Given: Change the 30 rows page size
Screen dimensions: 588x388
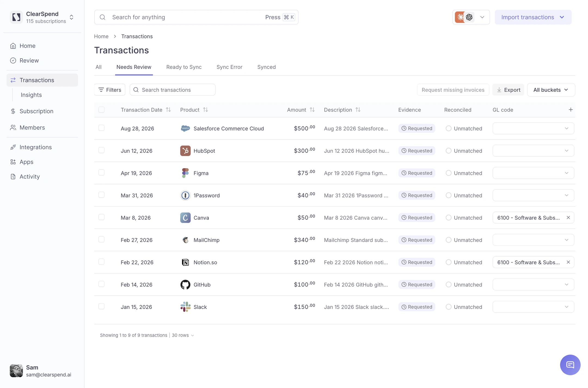Looking at the screenshot, I should 183,335.
